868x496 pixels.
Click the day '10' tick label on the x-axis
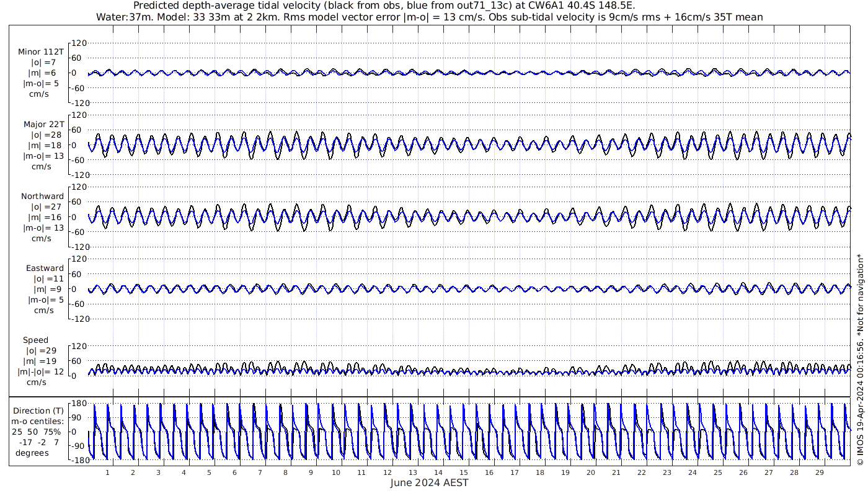click(336, 472)
